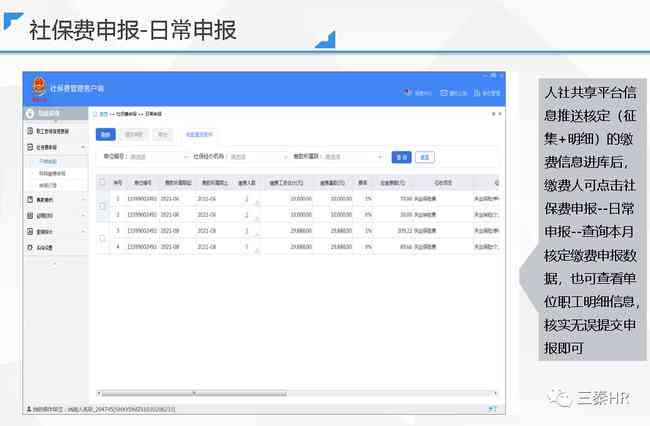Expand the 费款缴纳 sidebar arrow

click(x=83, y=200)
